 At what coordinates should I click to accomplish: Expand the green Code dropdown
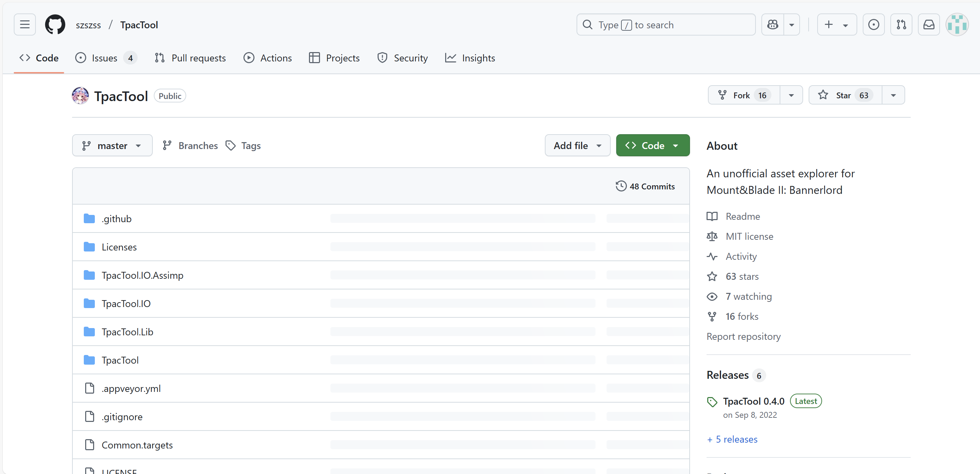(652, 146)
